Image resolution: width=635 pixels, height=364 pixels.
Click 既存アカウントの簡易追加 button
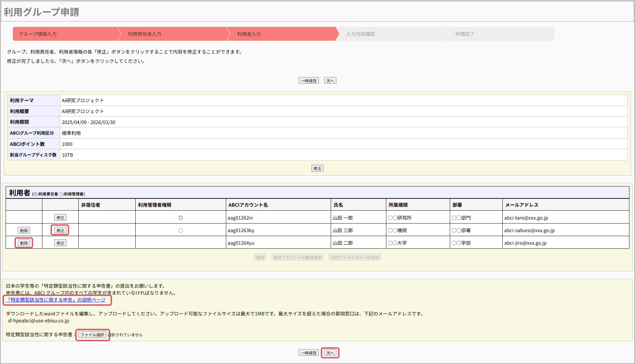[298, 257]
